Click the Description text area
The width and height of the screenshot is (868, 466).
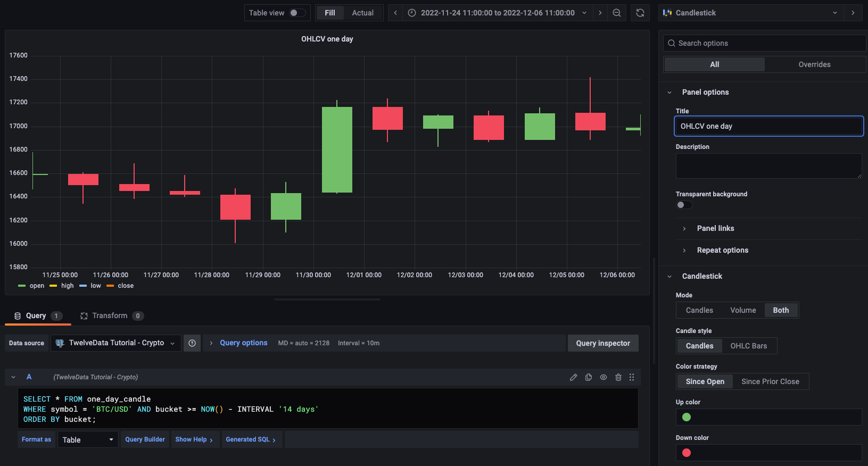tap(768, 166)
